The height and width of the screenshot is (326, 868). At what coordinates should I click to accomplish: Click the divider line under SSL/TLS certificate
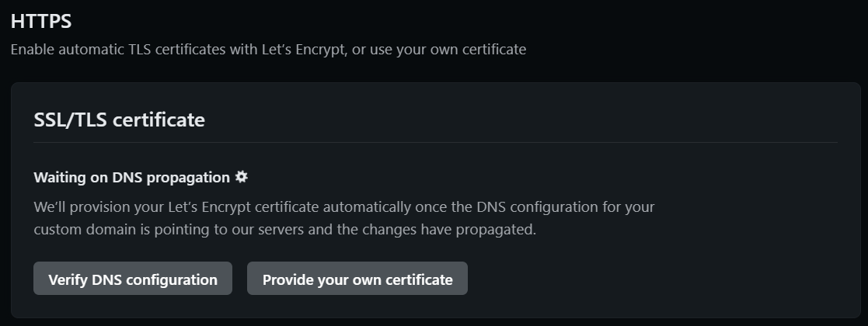coord(436,143)
